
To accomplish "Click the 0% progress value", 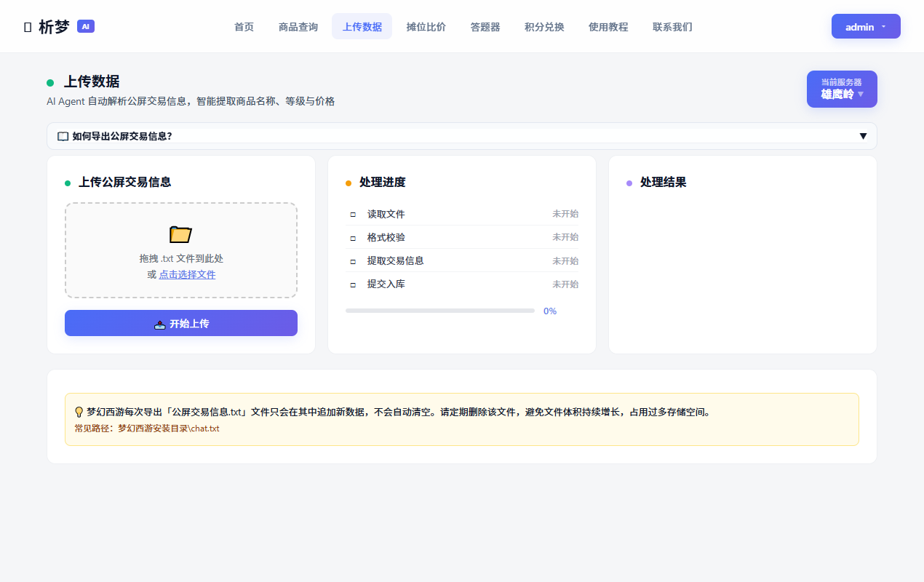I will point(550,311).
